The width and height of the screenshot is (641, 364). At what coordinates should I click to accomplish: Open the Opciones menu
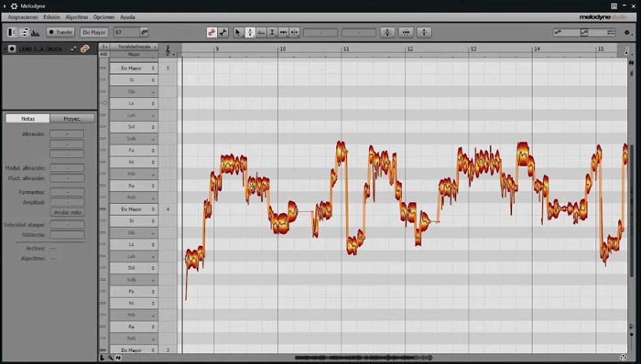(103, 17)
